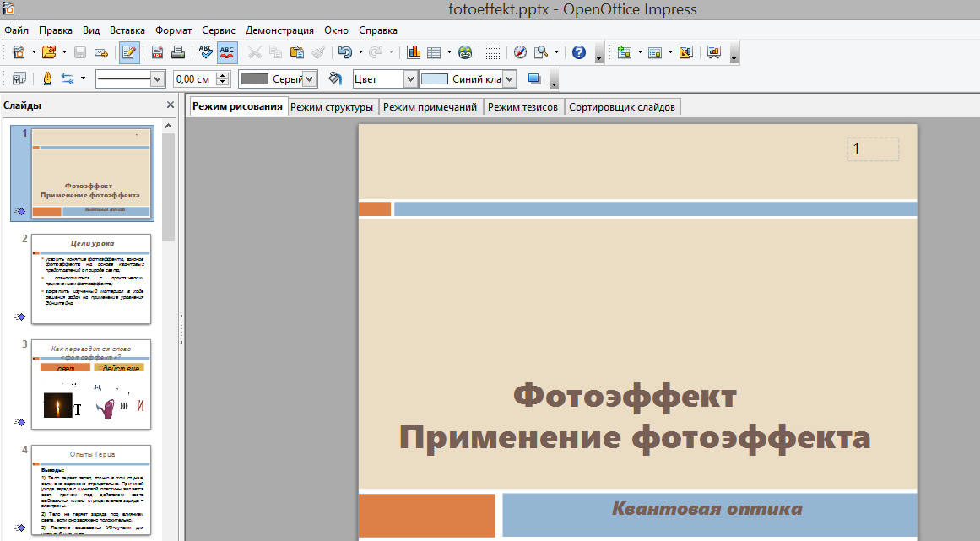Click the Paste clipboard icon
The height and width of the screenshot is (541, 980).
point(296,52)
